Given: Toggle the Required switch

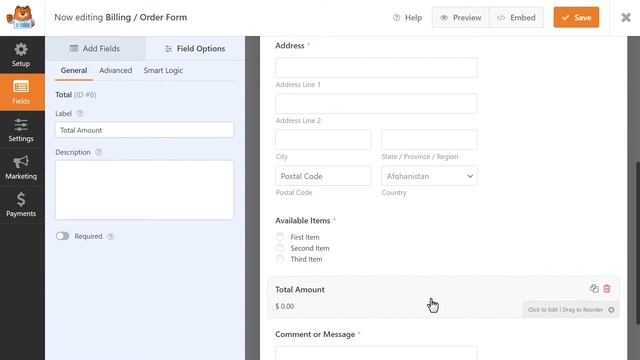Looking at the screenshot, I should pos(62,236).
